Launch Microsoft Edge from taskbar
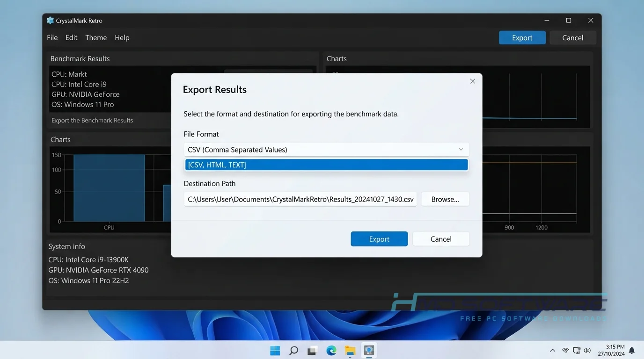644x359 pixels. [331, 351]
